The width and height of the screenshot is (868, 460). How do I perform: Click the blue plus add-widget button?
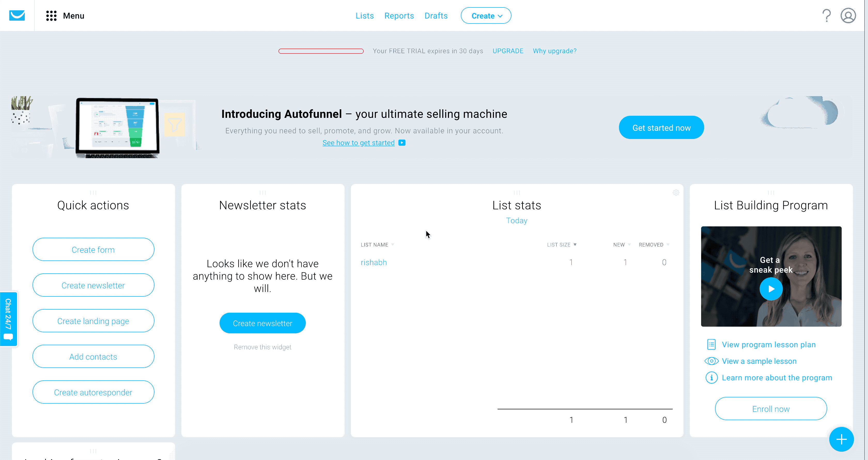click(841, 439)
